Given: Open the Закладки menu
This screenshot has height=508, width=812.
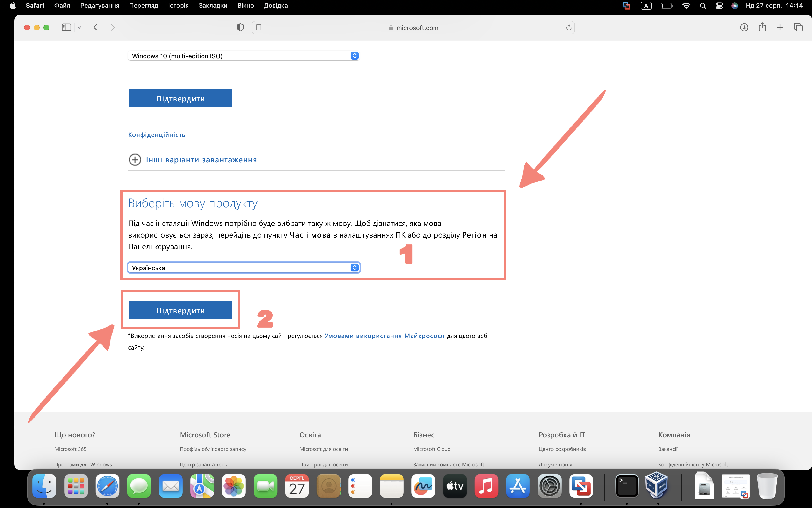Looking at the screenshot, I should coord(213,6).
